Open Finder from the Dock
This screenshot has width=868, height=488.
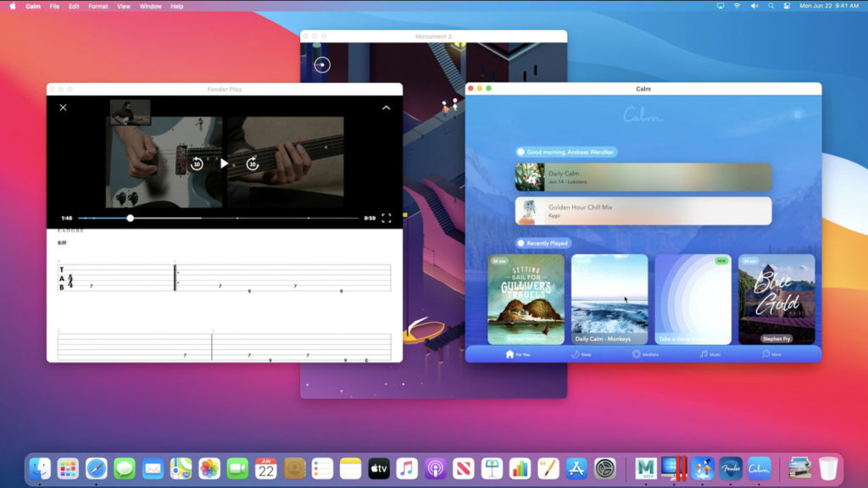pos(40,469)
